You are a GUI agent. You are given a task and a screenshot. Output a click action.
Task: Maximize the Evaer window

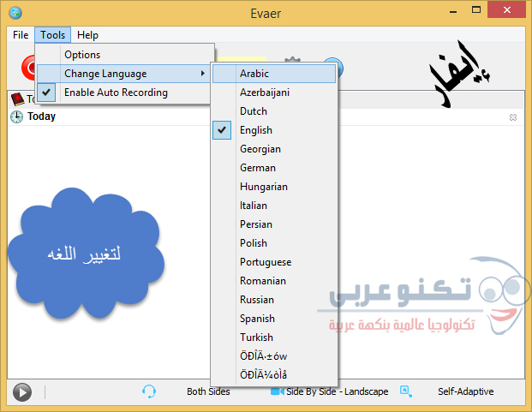click(x=476, y=10)
